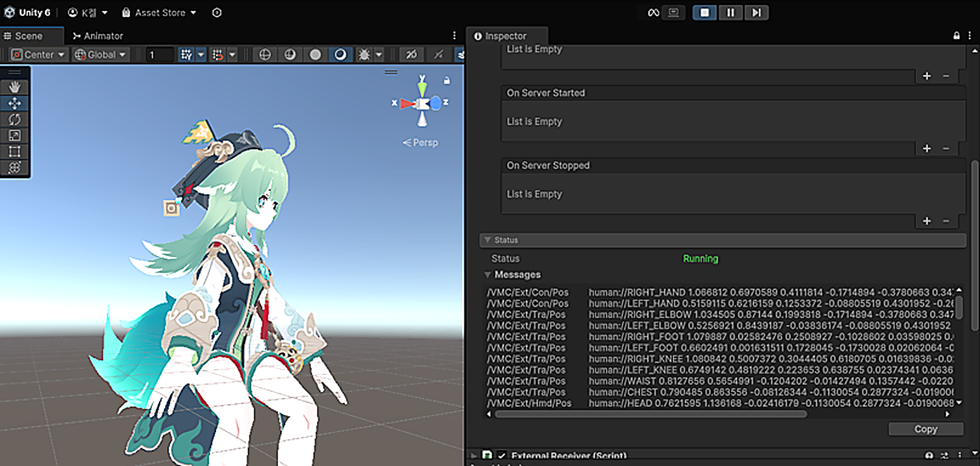
Task: Click the snap increment field showing 1
Action: pos(160,55)
